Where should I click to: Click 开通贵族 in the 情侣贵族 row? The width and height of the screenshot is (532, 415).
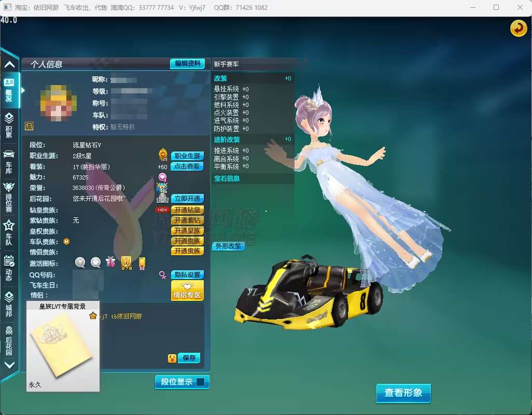187,251
